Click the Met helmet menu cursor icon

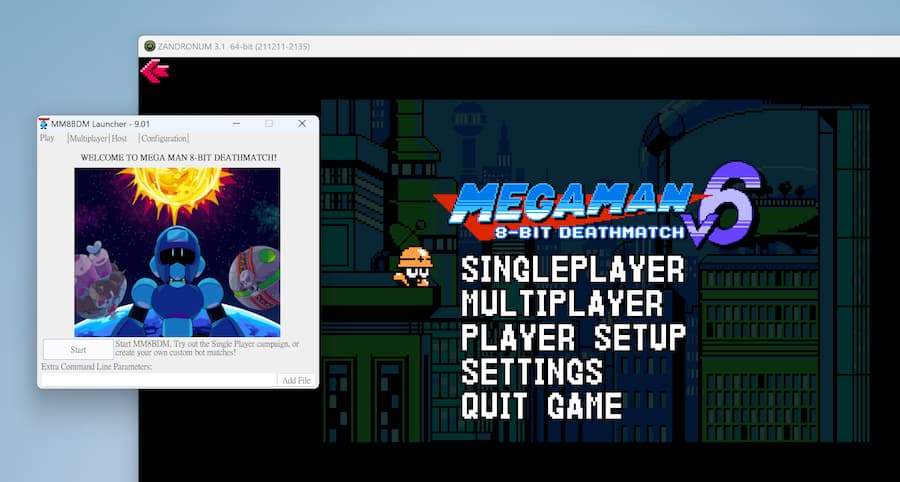(413, 266)
